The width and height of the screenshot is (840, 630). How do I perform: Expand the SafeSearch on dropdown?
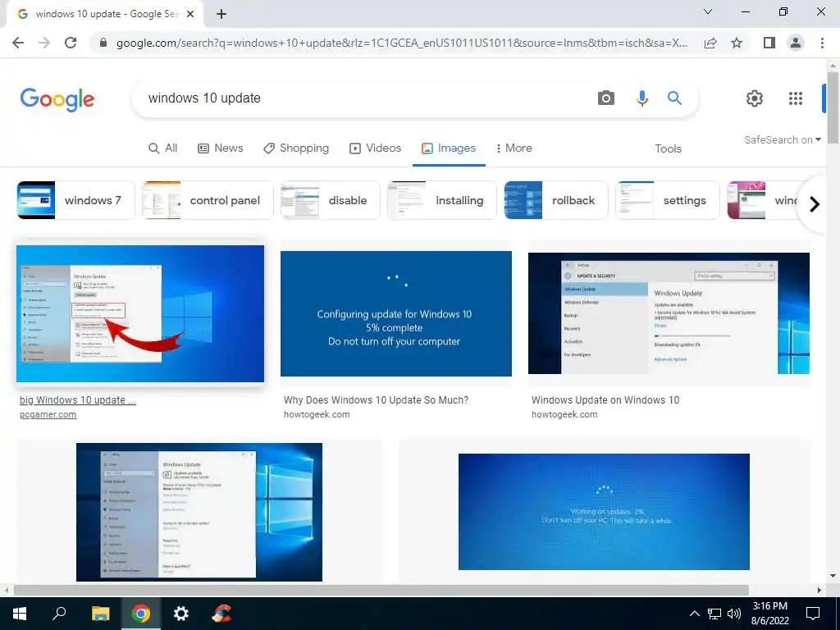tap(782, 139)
